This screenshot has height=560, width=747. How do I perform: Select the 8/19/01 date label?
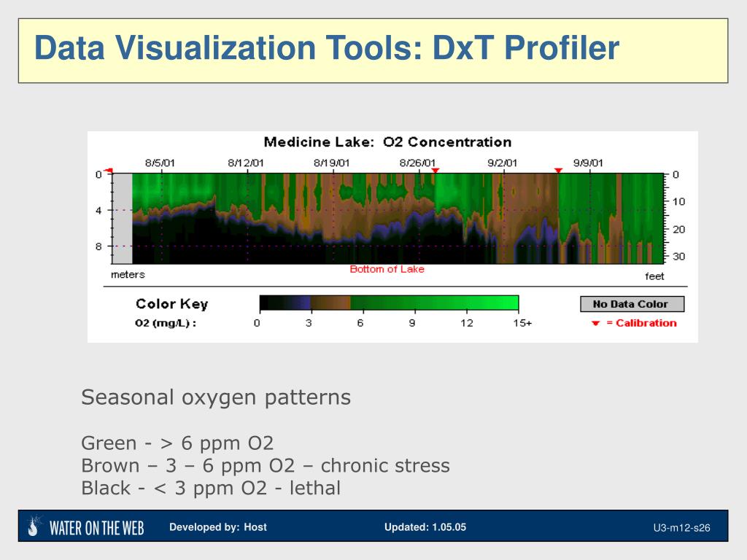point(332,163)
